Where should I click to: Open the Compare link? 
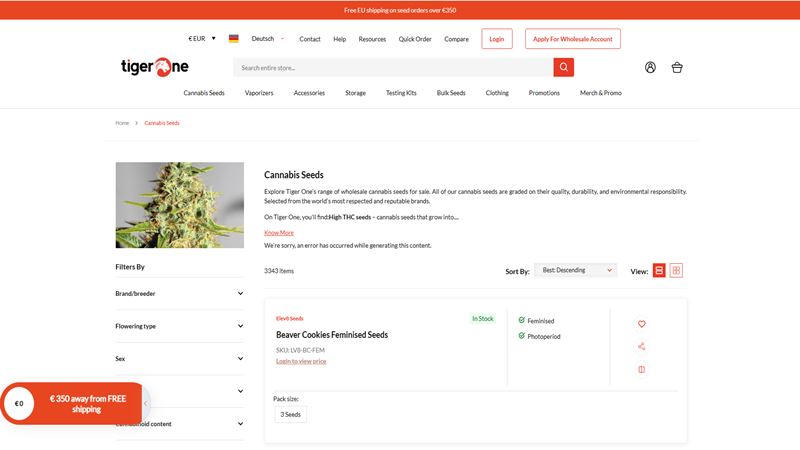[457, 39]
